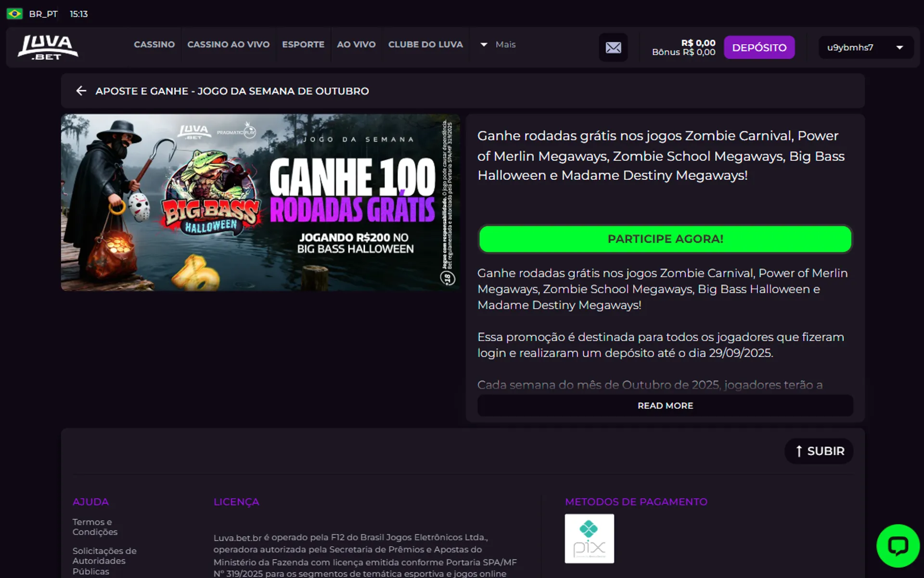The height and width of the screenshot is (578, 924).
Task: Click the Brazil flag language icon
Action: [14, 14]
